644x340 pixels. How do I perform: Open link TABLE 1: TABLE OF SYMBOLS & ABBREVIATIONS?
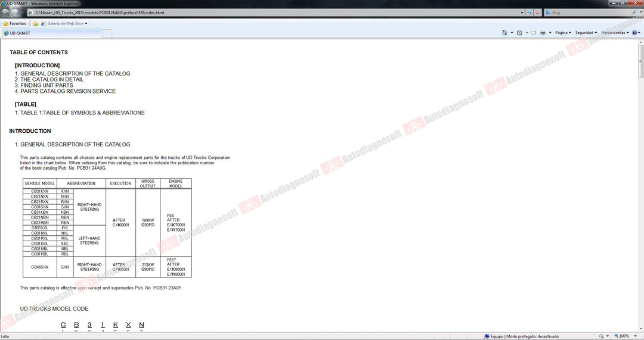pos(80,113)
